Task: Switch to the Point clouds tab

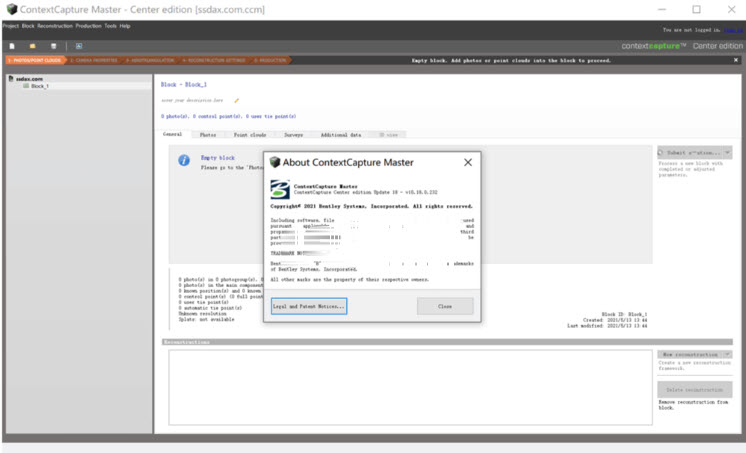Action: point(250,134)
